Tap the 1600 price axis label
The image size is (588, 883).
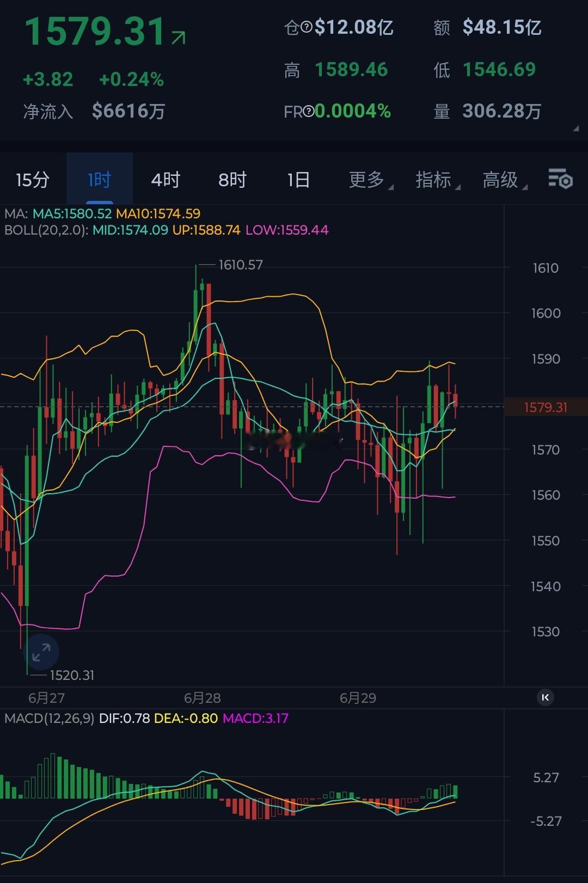[x=546, y=313]
